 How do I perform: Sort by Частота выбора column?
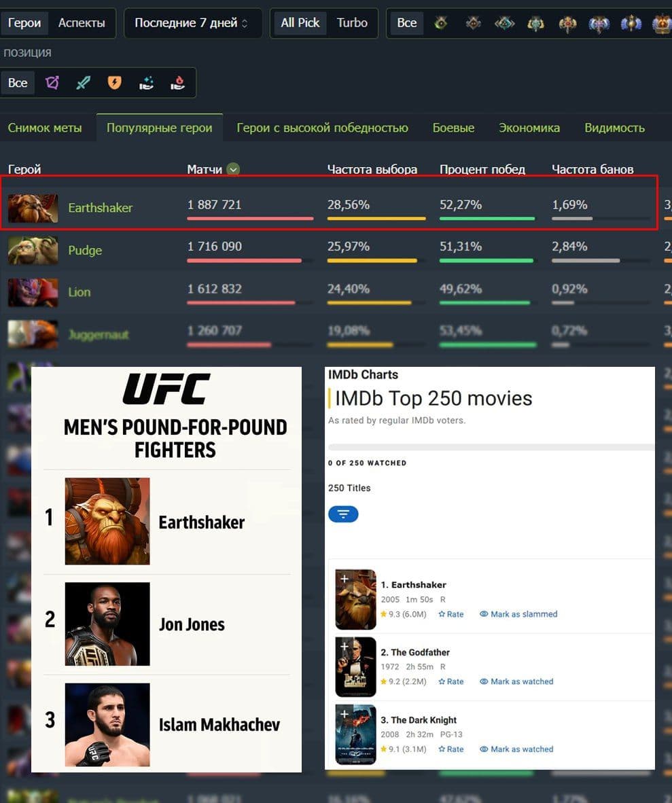tap(372, 170)
